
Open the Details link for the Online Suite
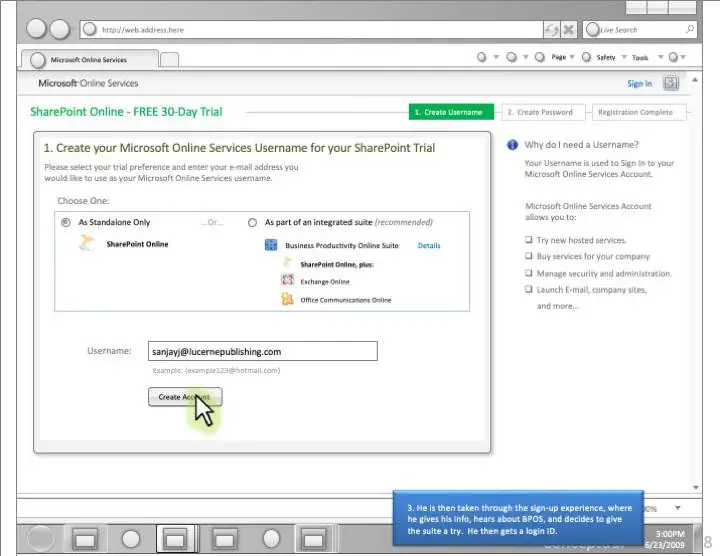(x=429, y=246)
